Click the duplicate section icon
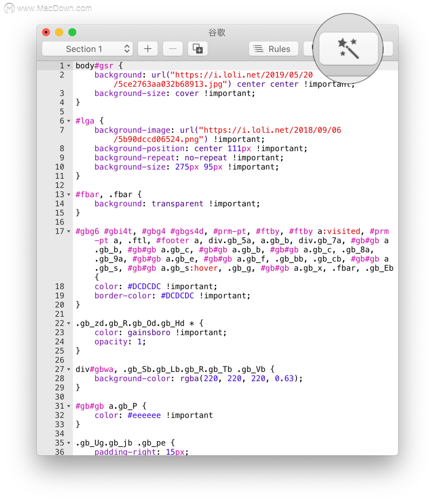This screenshot has height=504, width=435. point(198,49)
